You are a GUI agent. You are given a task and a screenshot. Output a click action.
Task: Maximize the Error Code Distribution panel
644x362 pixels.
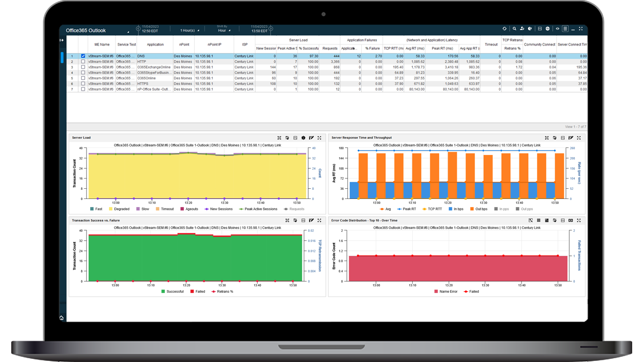[579, 220]
